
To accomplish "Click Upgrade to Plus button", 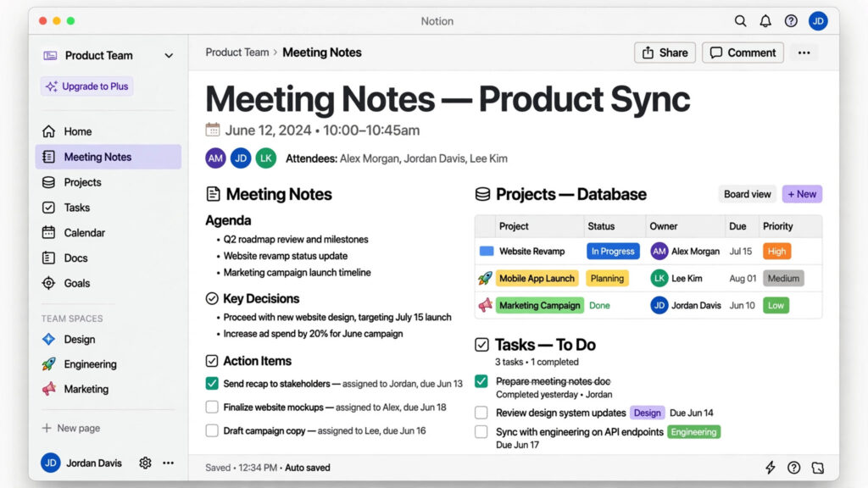I will point(87,86).
